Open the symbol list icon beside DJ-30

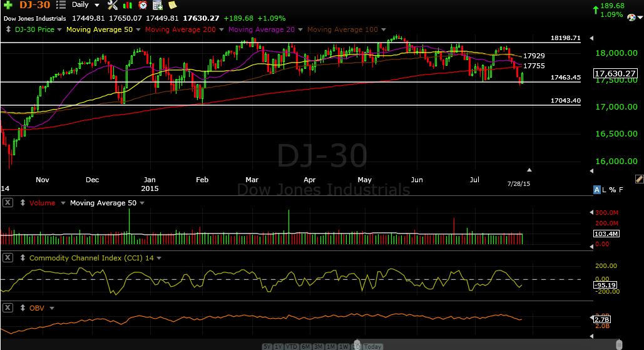click(61, 5)
